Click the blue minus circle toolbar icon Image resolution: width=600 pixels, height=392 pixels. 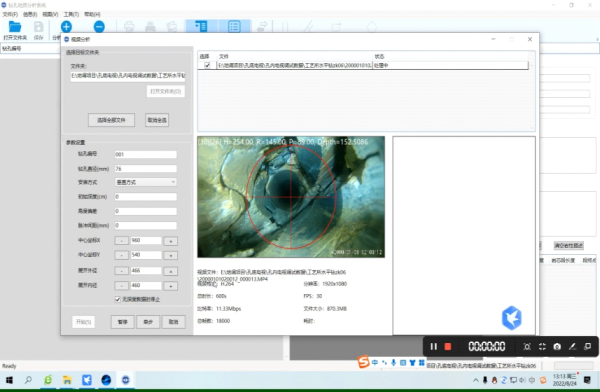click(x=99, y=26)
